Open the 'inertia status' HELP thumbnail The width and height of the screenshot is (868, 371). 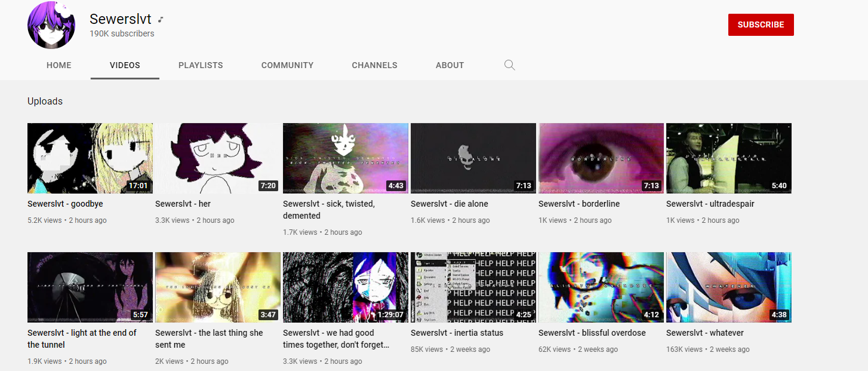tap(473, 287)
